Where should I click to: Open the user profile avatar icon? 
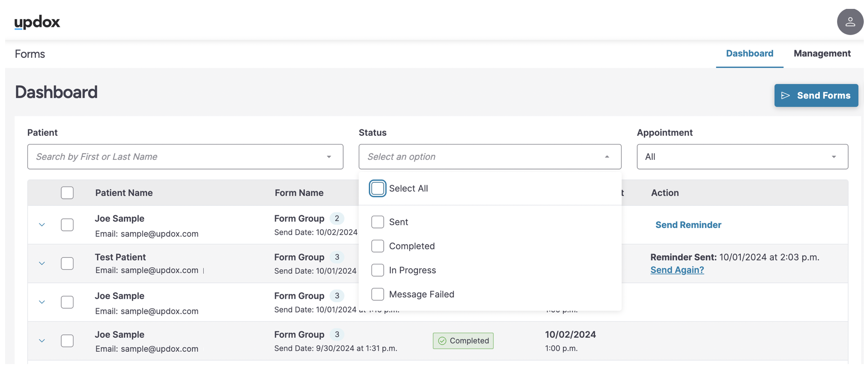point(850,22)
